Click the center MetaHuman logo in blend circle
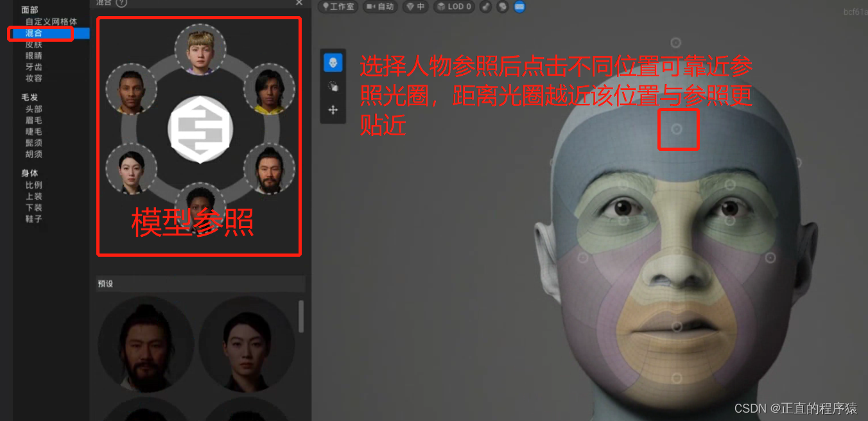Viewport: 868px width, 421px height. [200, 130]
